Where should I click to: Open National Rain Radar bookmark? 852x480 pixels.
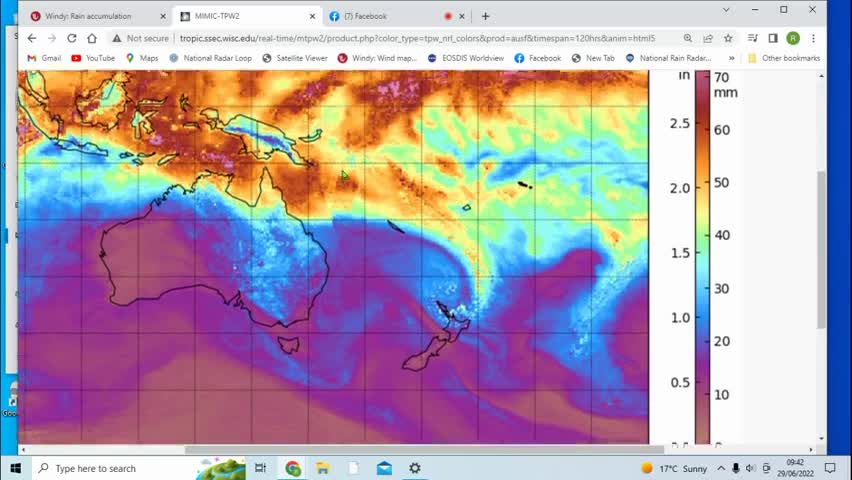coord(668,58)
